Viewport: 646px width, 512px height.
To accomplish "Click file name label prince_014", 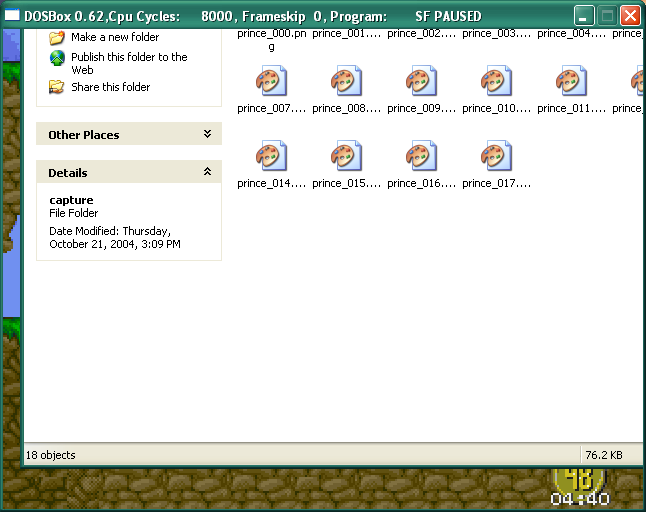I will click(272, 183).
